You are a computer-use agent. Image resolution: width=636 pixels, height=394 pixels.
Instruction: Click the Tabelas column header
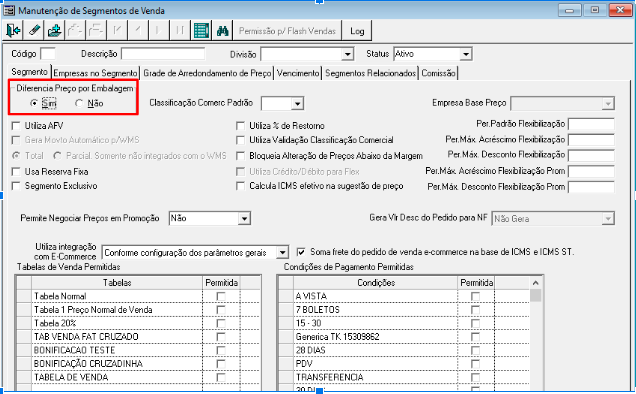(x=117, y=283)
